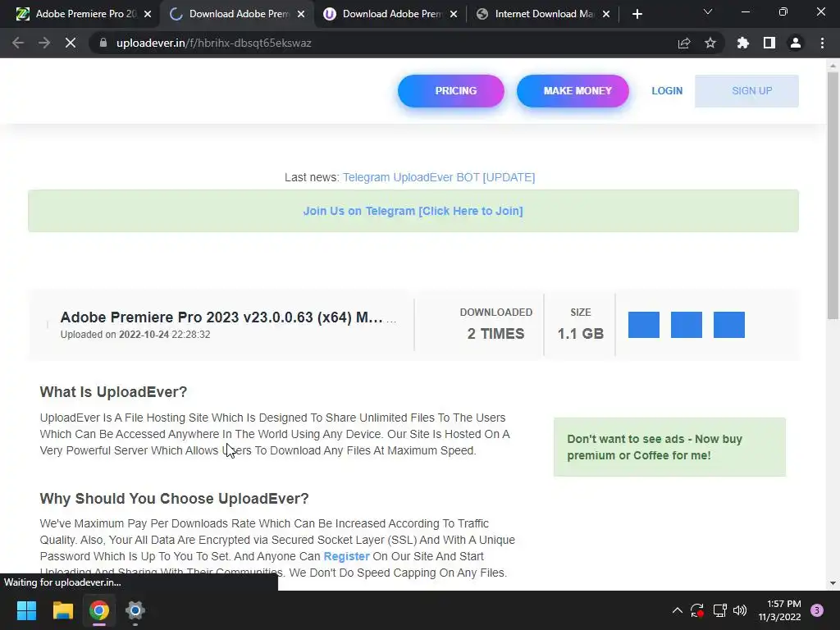Screen dimensions: 840x630
Task: Close the currently loading tab
Action: click(x=301, y=14)
